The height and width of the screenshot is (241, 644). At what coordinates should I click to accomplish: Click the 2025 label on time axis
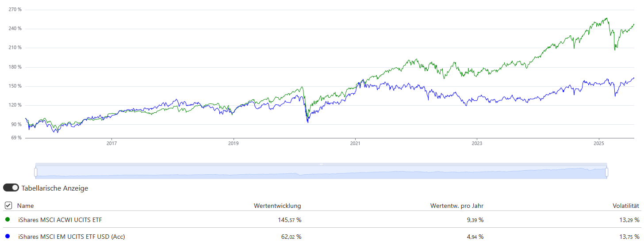point(598,143)
